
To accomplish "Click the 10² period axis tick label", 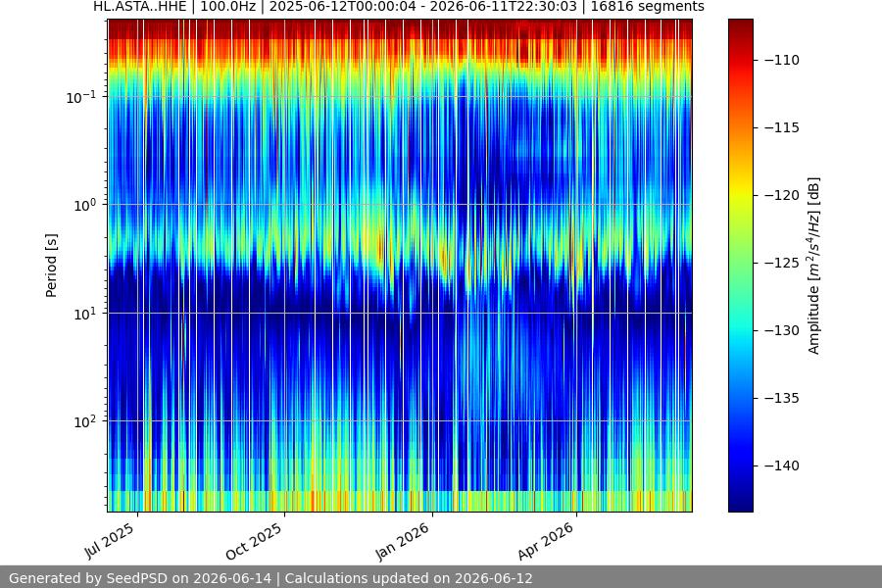I will point(84,421).
